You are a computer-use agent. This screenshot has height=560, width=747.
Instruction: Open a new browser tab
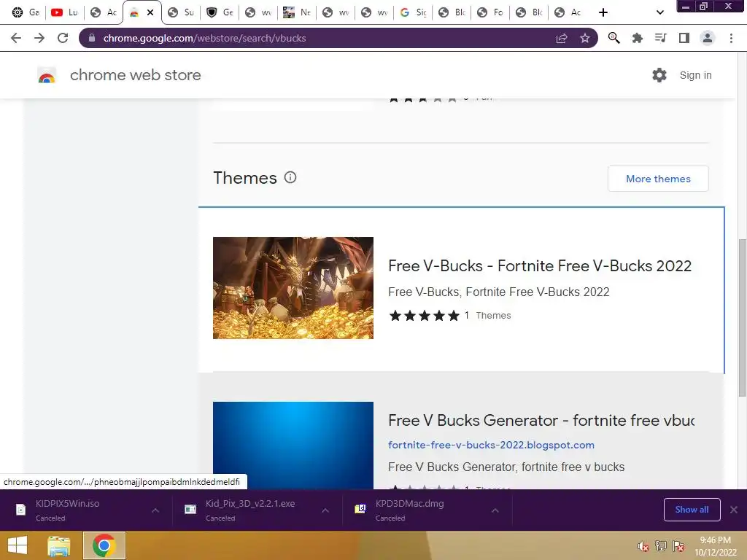pos(603,12)
